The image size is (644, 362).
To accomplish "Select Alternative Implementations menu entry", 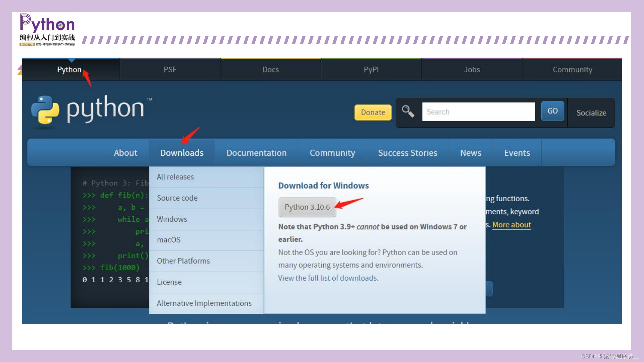I will (x=207, y=303).
